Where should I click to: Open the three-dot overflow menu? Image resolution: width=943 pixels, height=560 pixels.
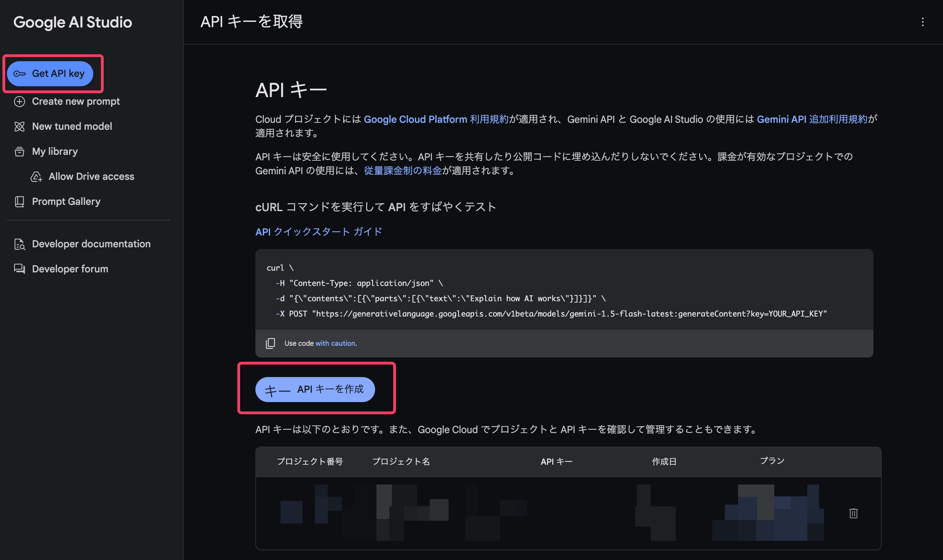[x=922, y=22]
